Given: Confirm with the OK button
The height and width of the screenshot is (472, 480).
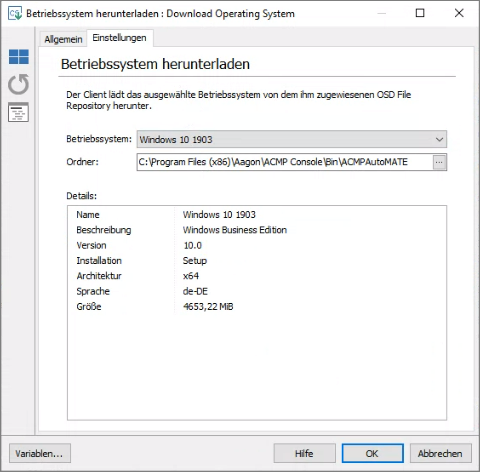Looking at the screenshot, I should click(372, 453).
